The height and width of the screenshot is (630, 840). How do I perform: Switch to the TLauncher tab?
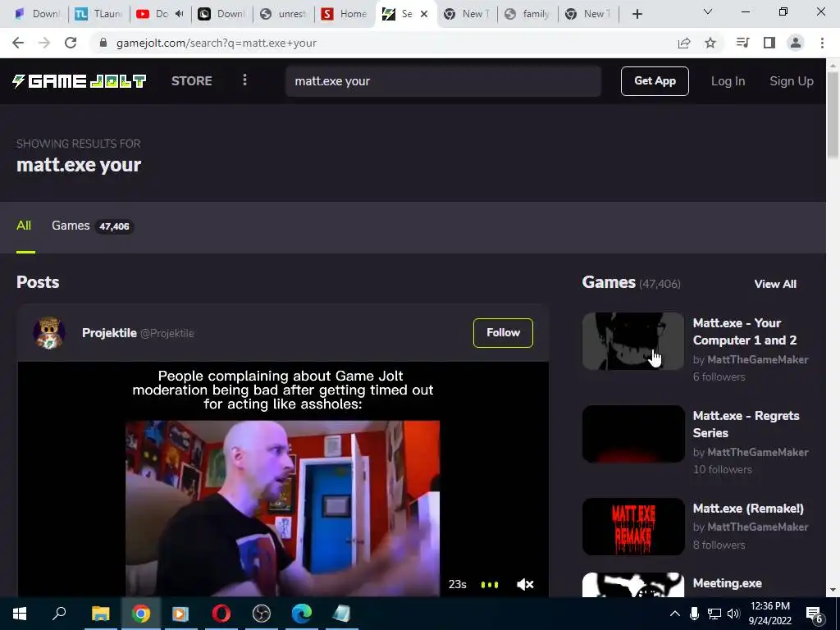pyautogui.click(x=98, y=14)
